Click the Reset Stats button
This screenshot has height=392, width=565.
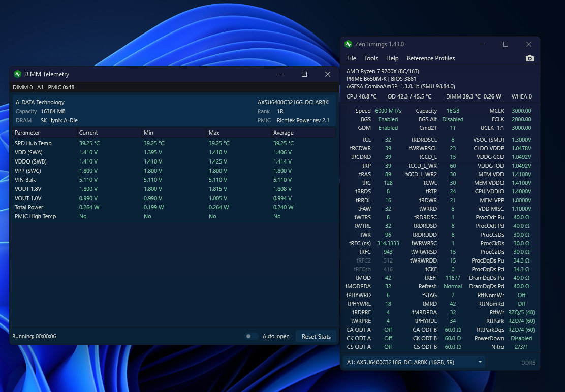(x=316, y=336)
